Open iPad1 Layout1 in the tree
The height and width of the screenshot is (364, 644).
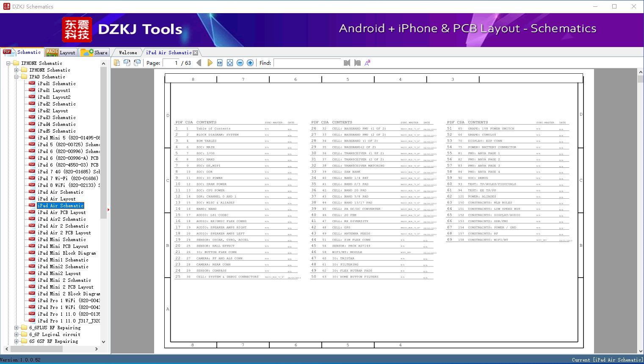(54, 90)
